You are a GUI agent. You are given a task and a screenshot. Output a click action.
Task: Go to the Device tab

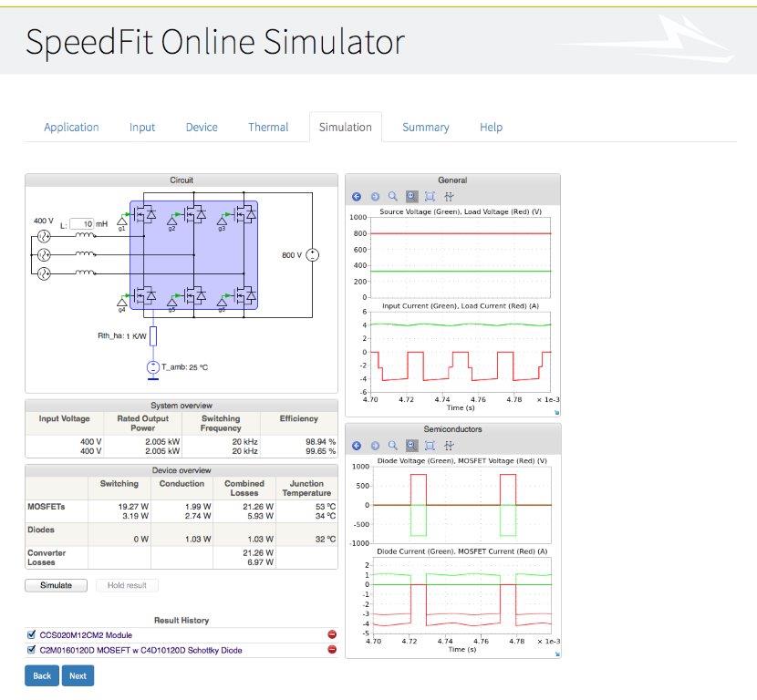202,127
